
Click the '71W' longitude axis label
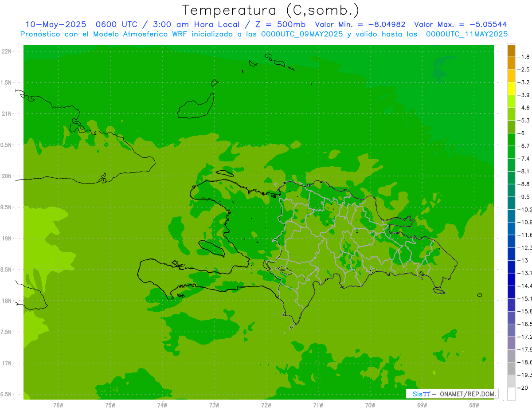point(318,405)
